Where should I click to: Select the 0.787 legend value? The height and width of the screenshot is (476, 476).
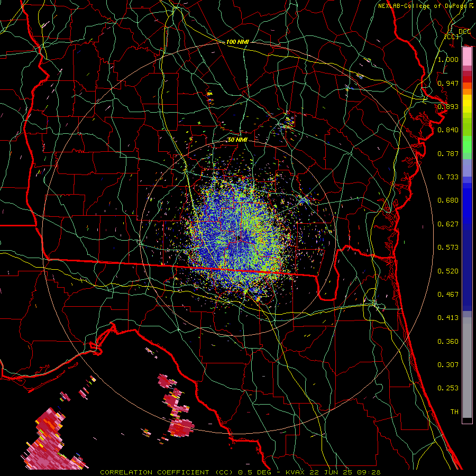(x=448, y=153)
